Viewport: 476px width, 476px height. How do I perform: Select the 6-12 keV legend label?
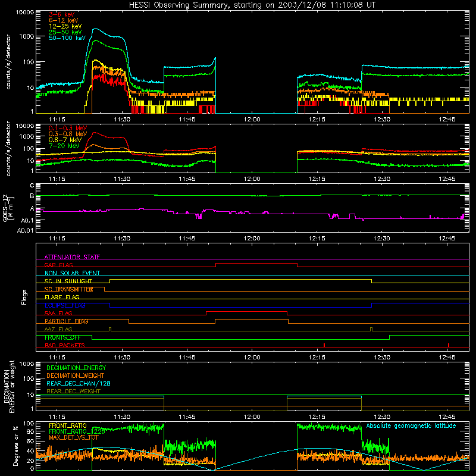tap(64, 20)
